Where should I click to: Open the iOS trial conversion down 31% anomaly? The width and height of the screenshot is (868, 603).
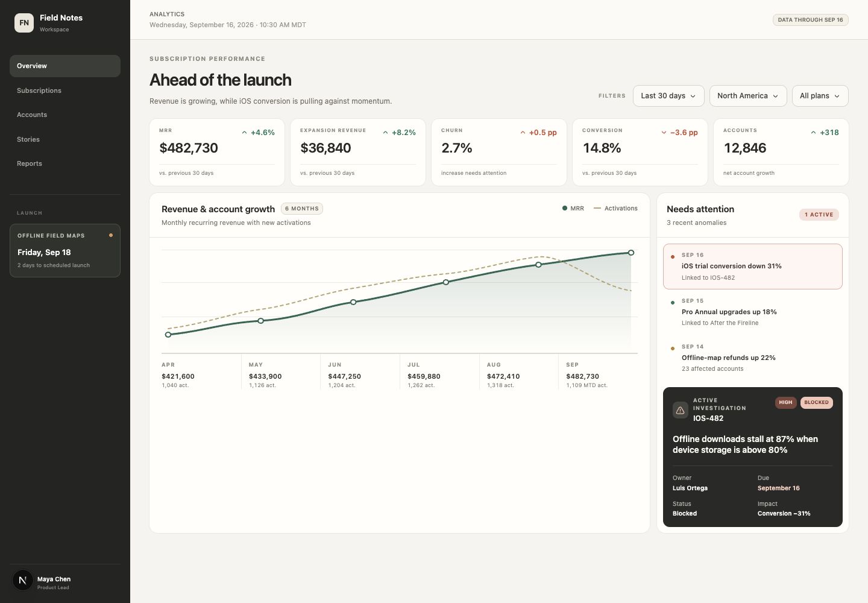[753, 267]
